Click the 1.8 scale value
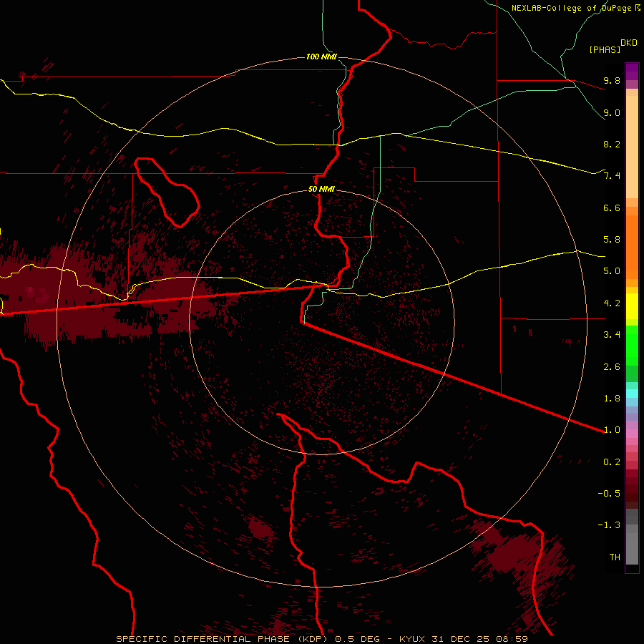Viewport: 644px width, 644px height. click(x=612, y=399)
